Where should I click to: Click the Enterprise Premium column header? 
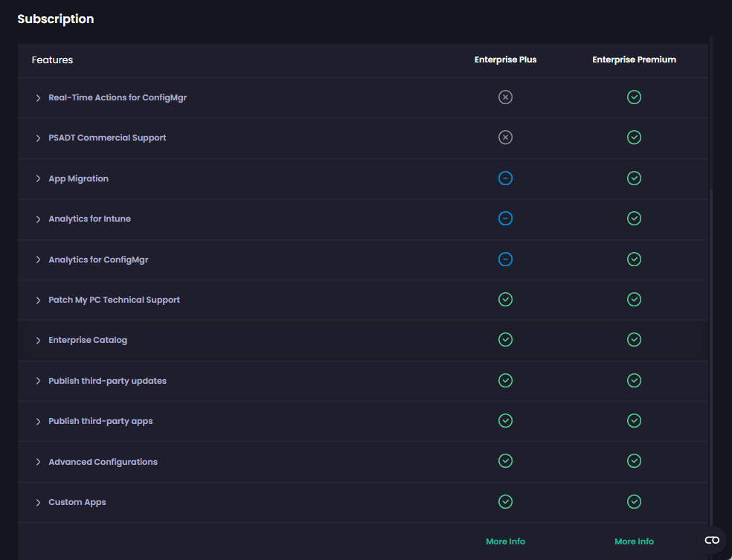coord(634,59)
